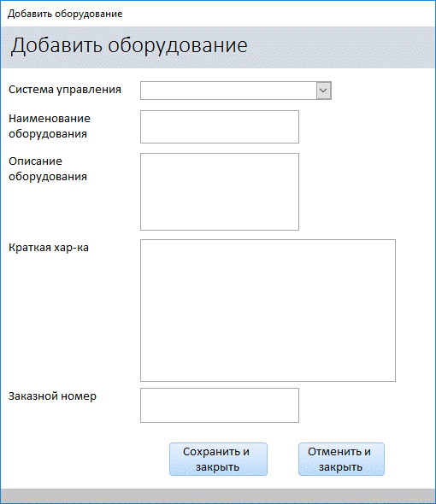
Task: Click the Краткая хар-ка label
Action: (x=48, y=248)
